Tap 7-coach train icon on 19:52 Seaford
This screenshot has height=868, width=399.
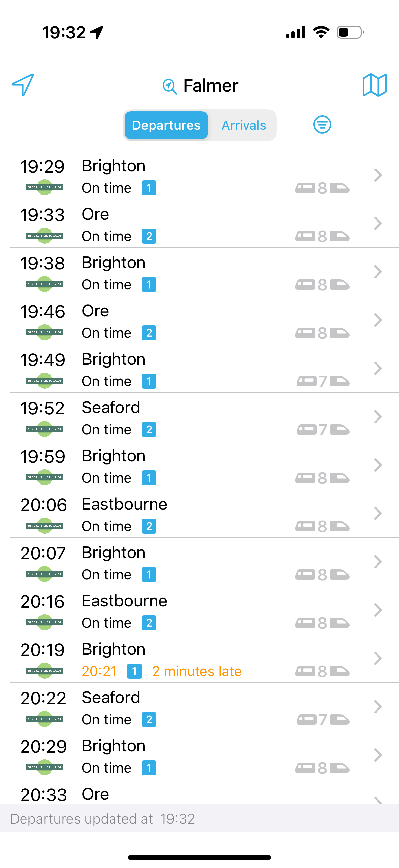point(323,430)
